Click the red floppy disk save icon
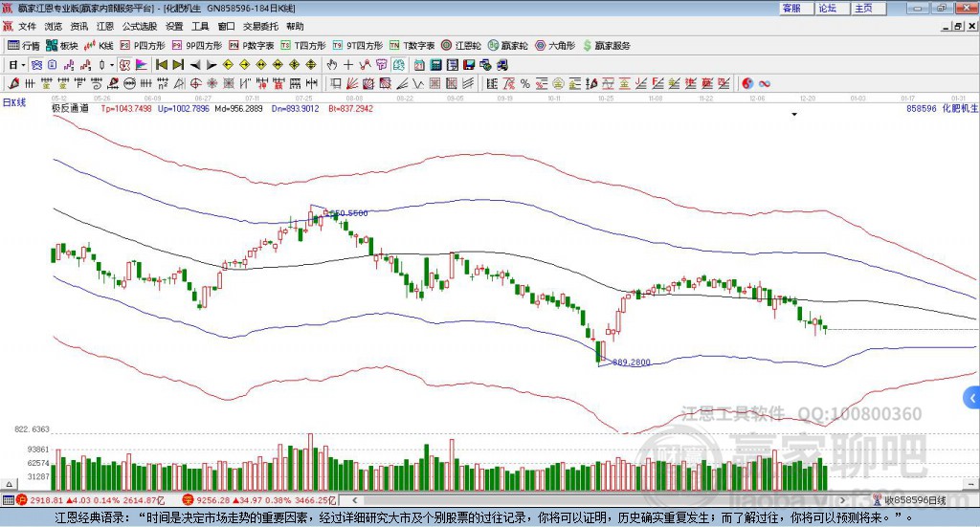 click(469, 65)
